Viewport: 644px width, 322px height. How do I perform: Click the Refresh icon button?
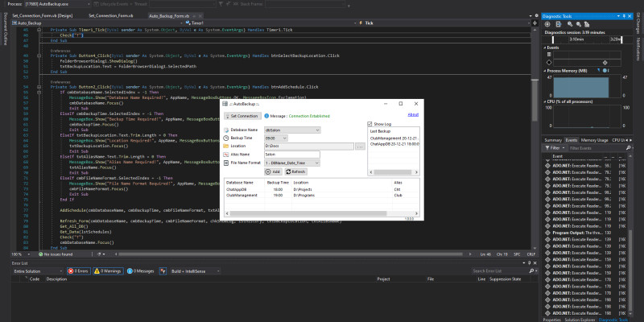tap(294, 171)
